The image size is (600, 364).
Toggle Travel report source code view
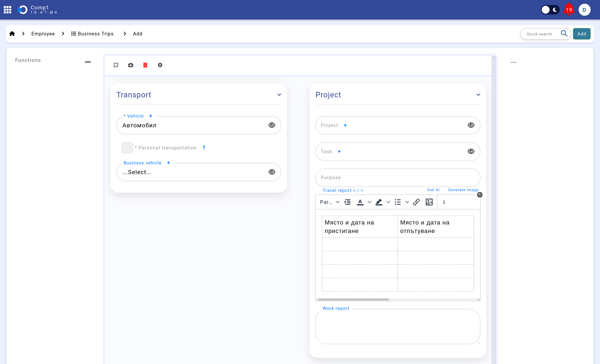pyautogui.click(x=358, y=190)
